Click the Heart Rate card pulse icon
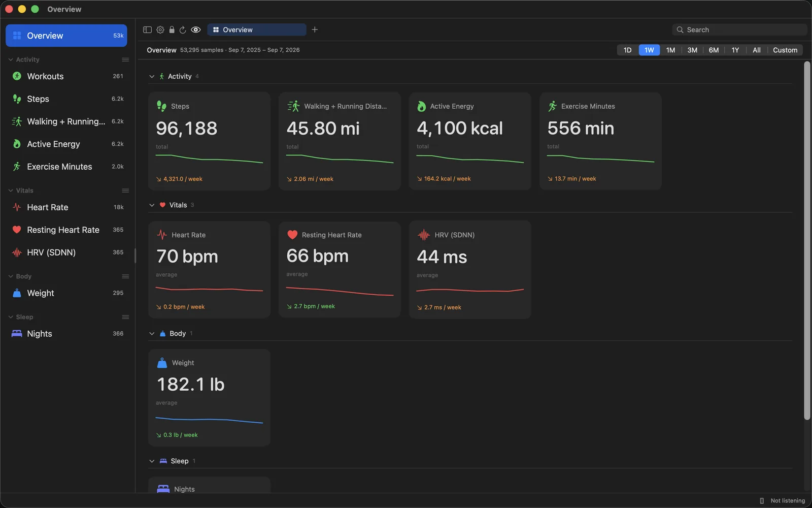This screenshot has height=508, width=812. point(162,235)
